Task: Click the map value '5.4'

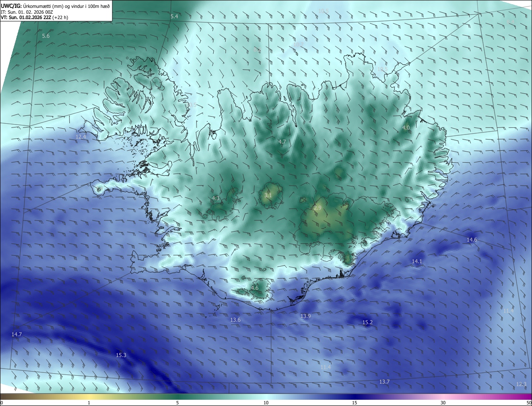Action: 174,16
